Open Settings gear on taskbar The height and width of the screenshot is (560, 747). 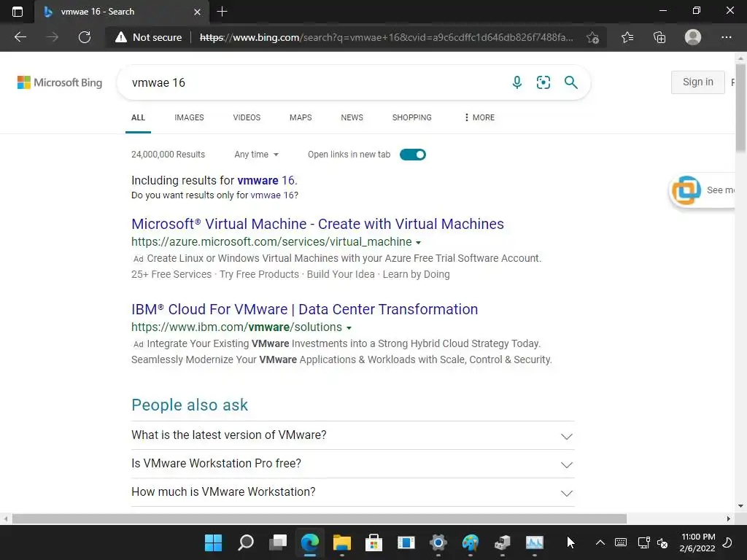pos(438,542)
